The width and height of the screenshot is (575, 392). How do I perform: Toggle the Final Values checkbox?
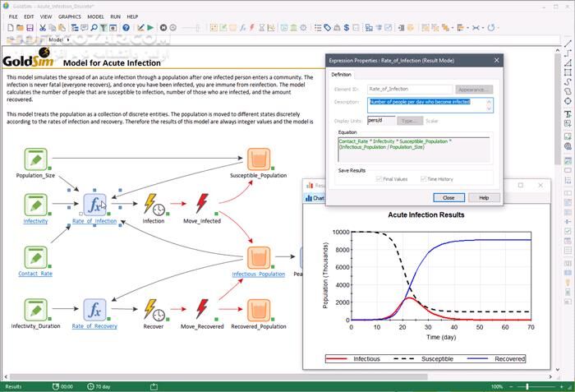[x=379, y=178]
